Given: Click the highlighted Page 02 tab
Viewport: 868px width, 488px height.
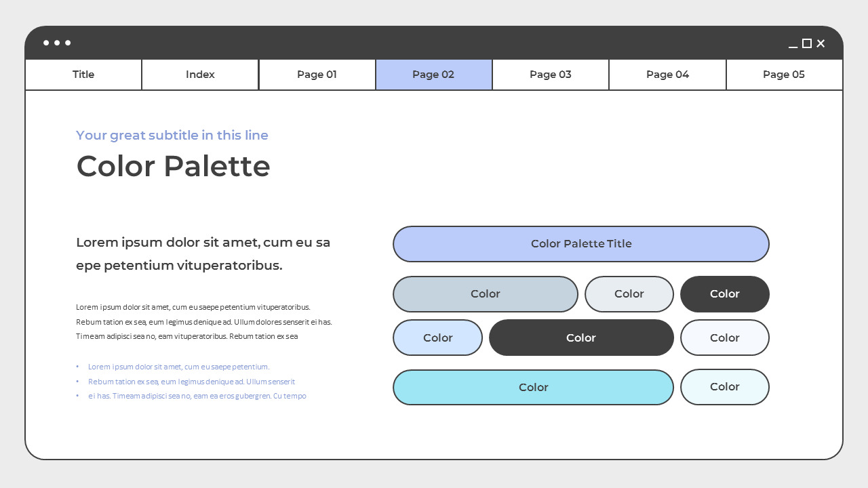Looking at the screenshot, I should click(433, 75).
